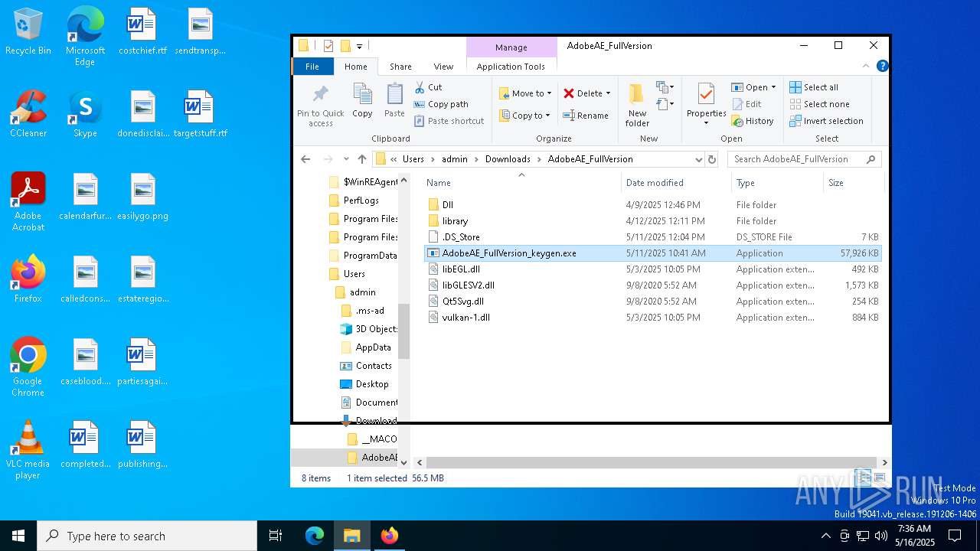Switch to details view icon

coord(863,478)
